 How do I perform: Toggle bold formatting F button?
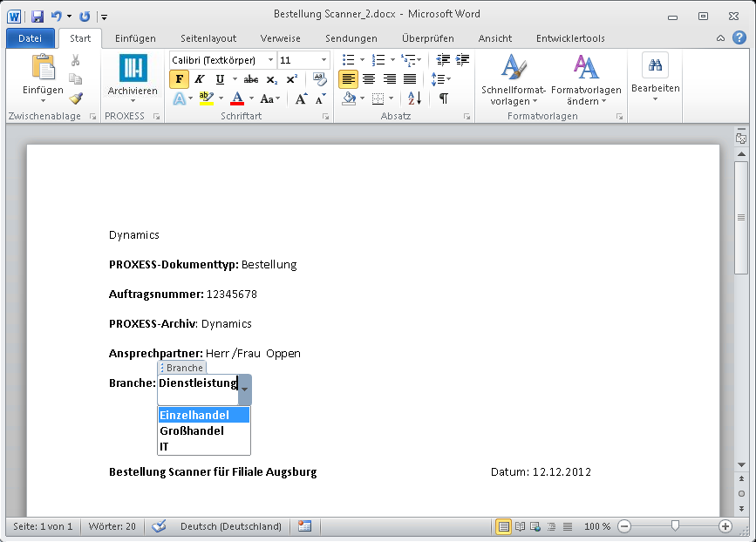[180, 79]
